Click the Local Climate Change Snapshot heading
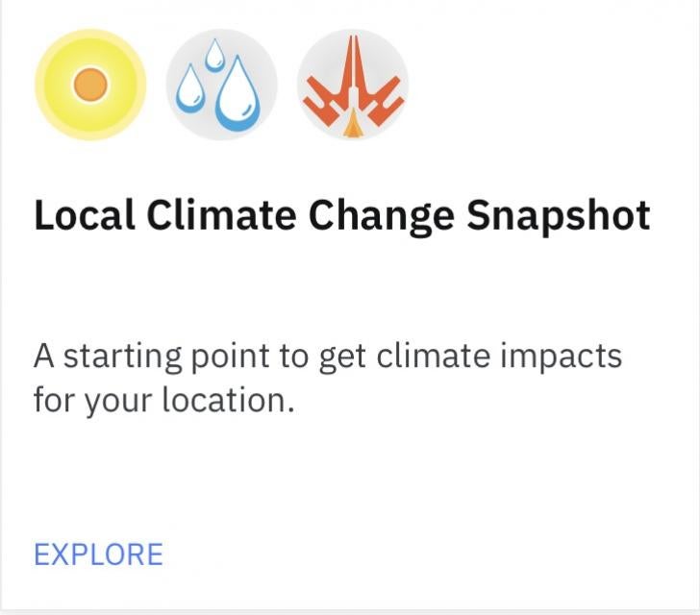Image resolution: width=700 pixels, height=615 pixels. pyautogui.click(x=342, y=216)
